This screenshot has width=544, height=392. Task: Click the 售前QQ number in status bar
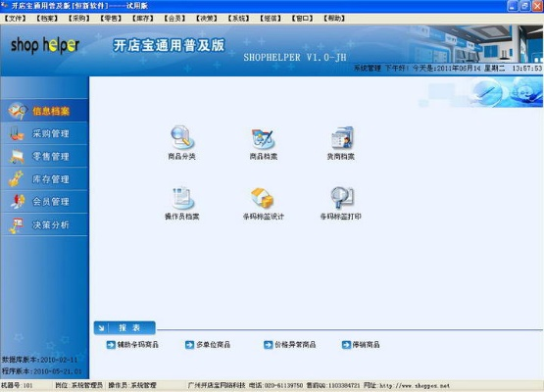pyautogui.click(x=333, y=385)
